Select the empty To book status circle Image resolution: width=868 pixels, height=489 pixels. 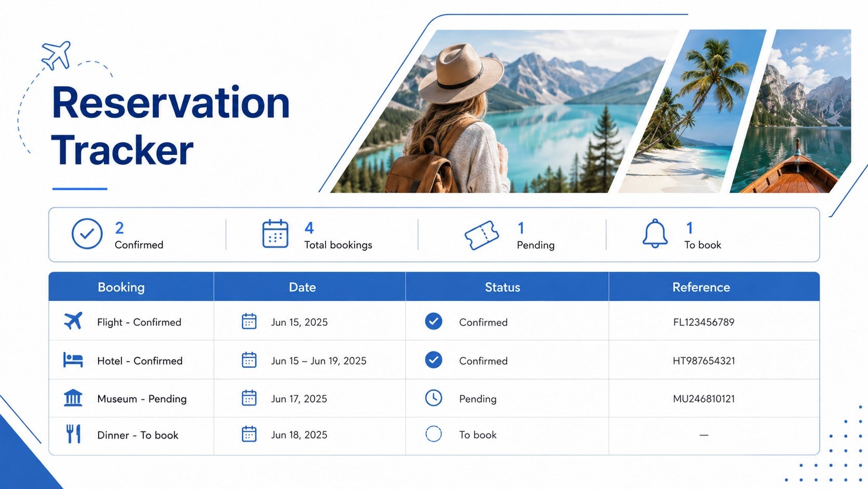[433, 434]
